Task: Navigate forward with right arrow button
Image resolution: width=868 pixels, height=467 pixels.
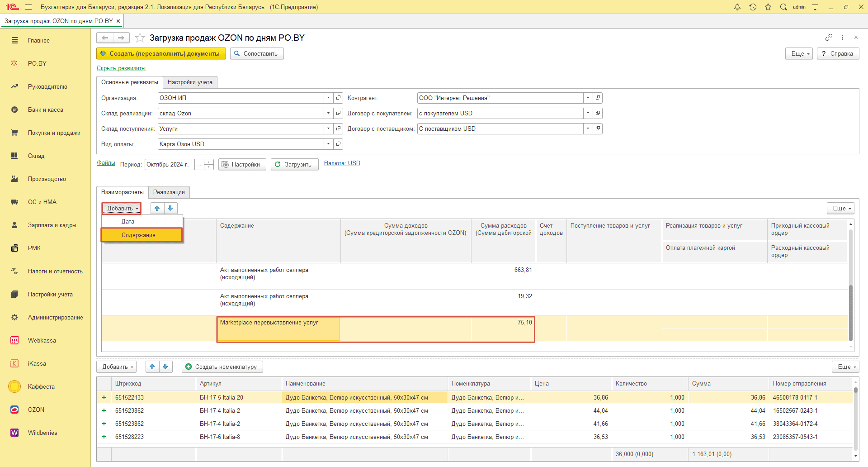Action: click(x=121, y=38)
